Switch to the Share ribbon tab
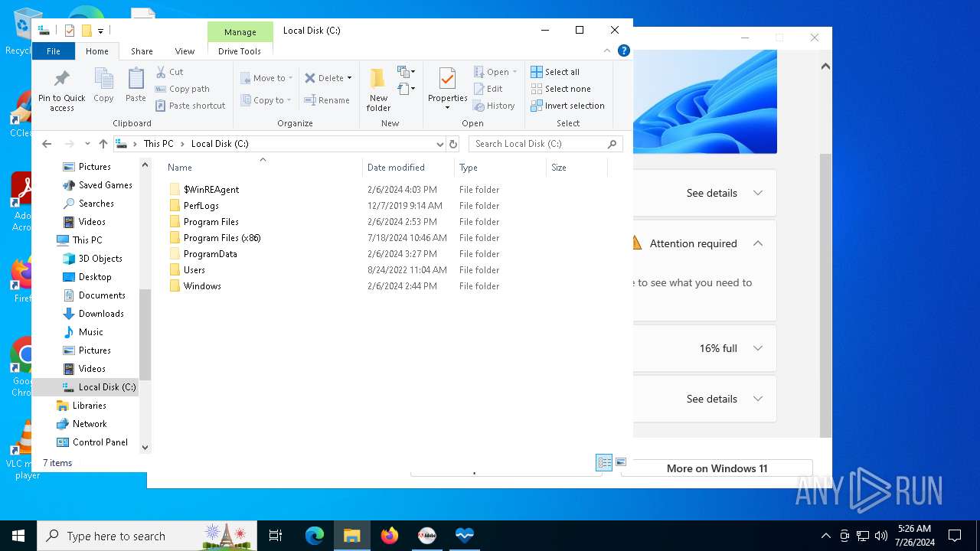This screenshot has height=551, width=980. [142, 51]
